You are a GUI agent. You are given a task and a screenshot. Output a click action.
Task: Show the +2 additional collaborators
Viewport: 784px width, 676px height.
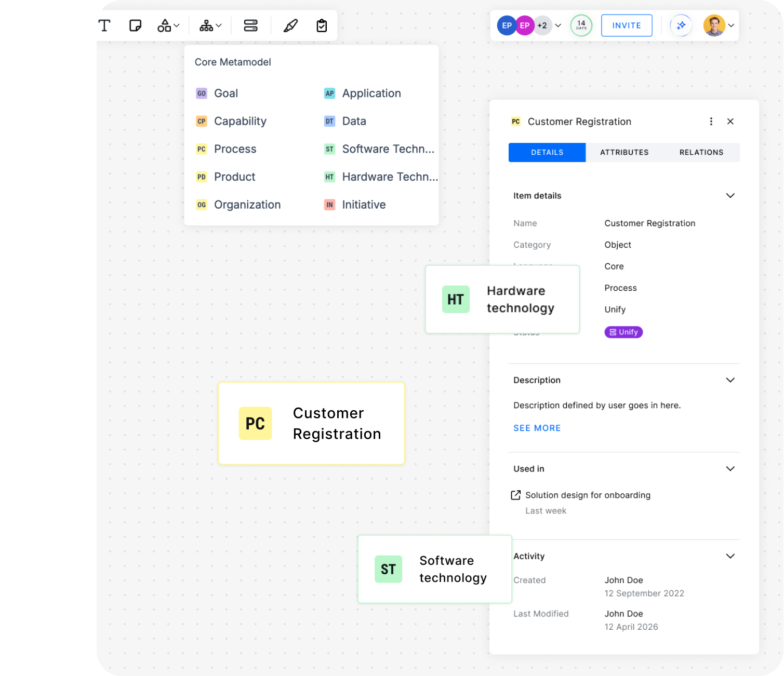[542, 25]
